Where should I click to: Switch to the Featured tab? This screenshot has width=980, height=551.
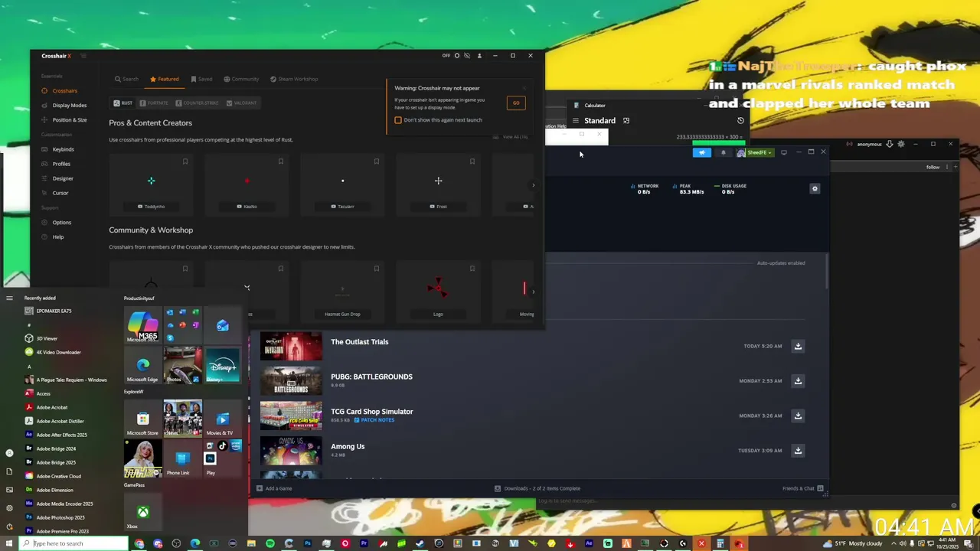(165, 79)
